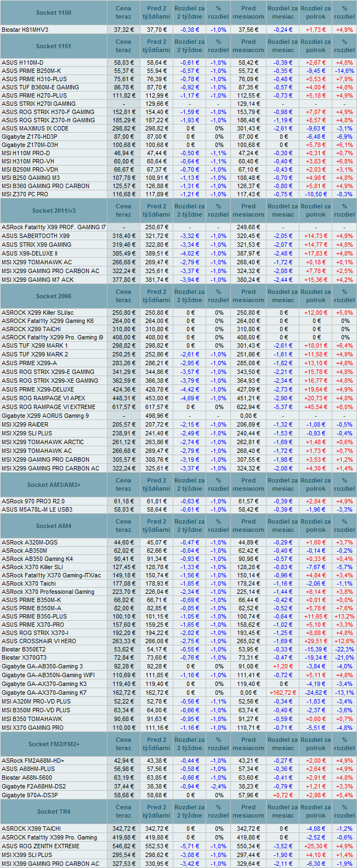Select the Socket TR4 section header
357x868 pixels.
tap(54, 812)
